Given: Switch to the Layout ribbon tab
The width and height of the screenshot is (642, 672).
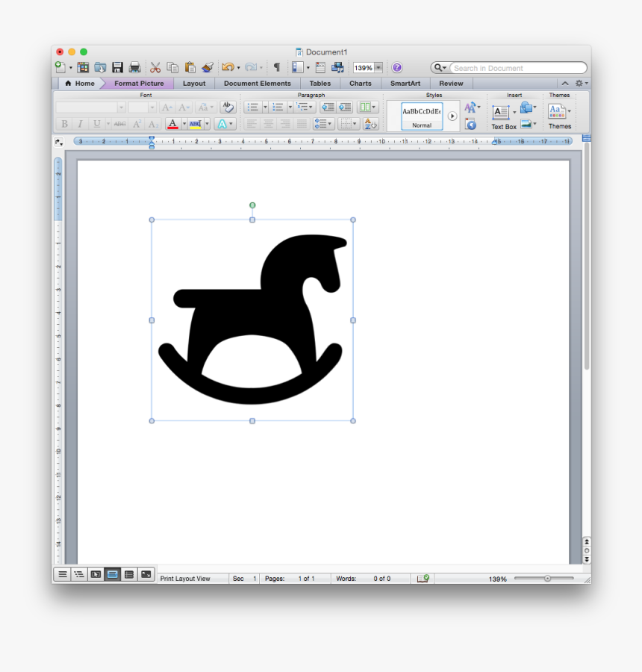Looking at the screenshot, I should pos(194,83).
